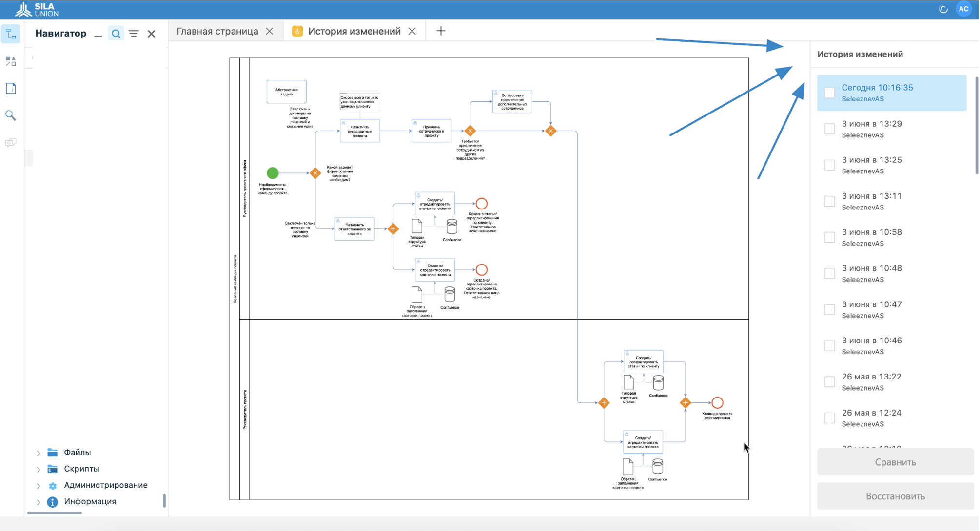980x531 pixels.
Task: Switch to the Главная страница tab
Action: (x=217, y=31)
